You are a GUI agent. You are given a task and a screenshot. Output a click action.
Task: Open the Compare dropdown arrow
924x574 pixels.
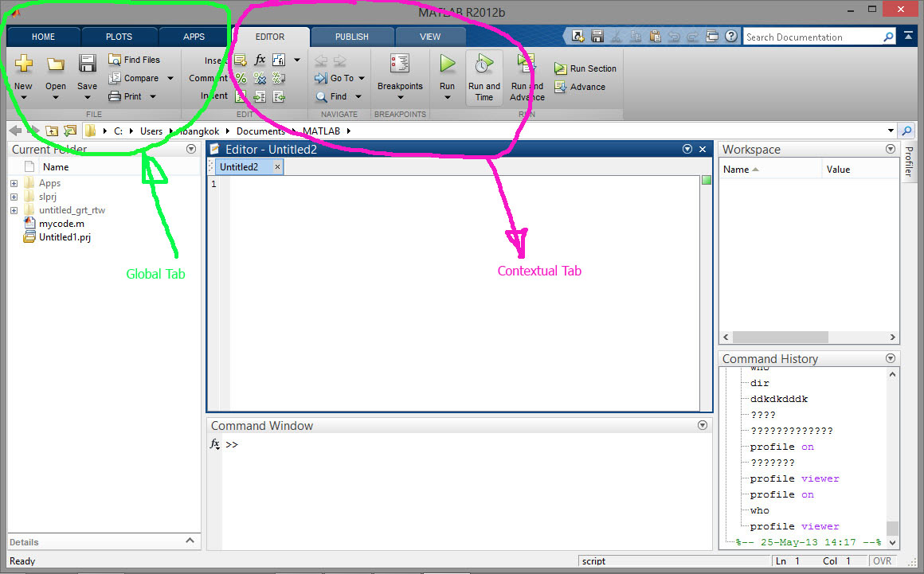(170, 78)
